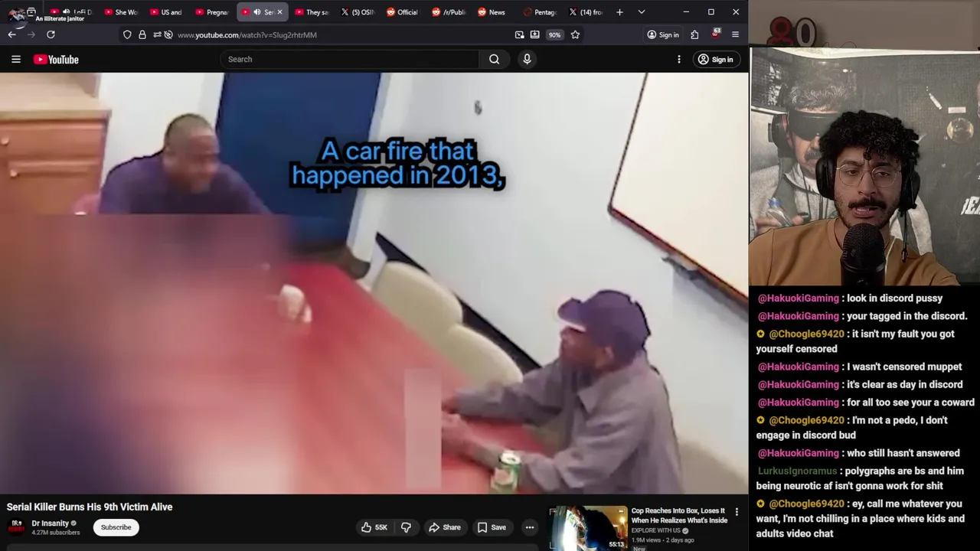Dislike the video with thumbs down

pos(406,527)
